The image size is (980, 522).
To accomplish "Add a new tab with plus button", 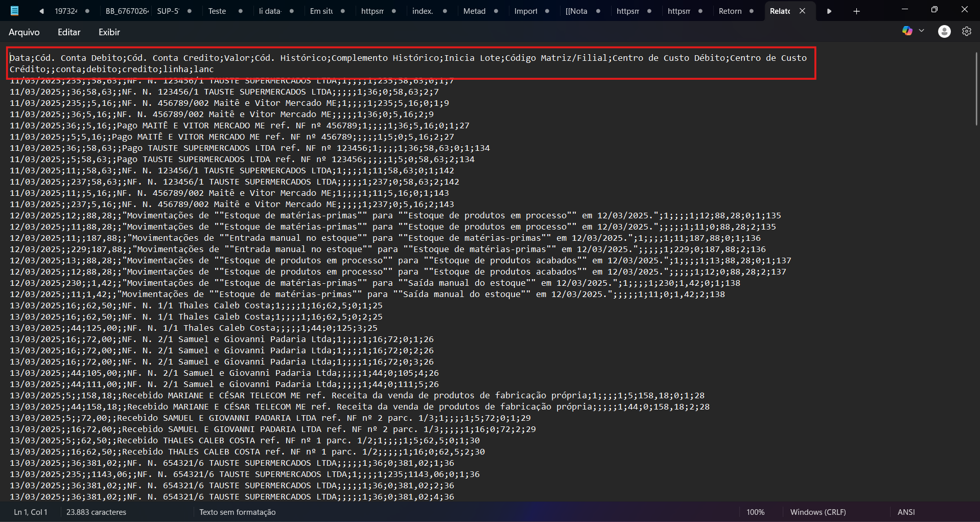I will [856, 11].
